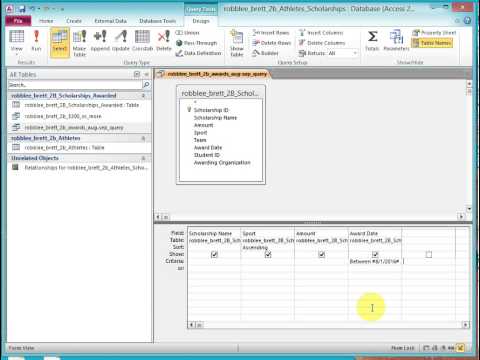Switch to External Data ribbon tab
The image size is (480, 360).
click(x=110, y=21)
